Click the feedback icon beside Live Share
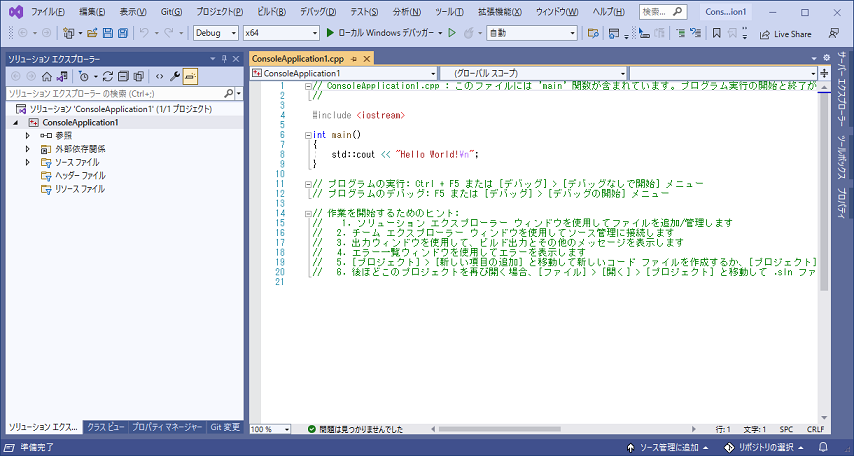854x456 pixels. [x=834, y=33]
